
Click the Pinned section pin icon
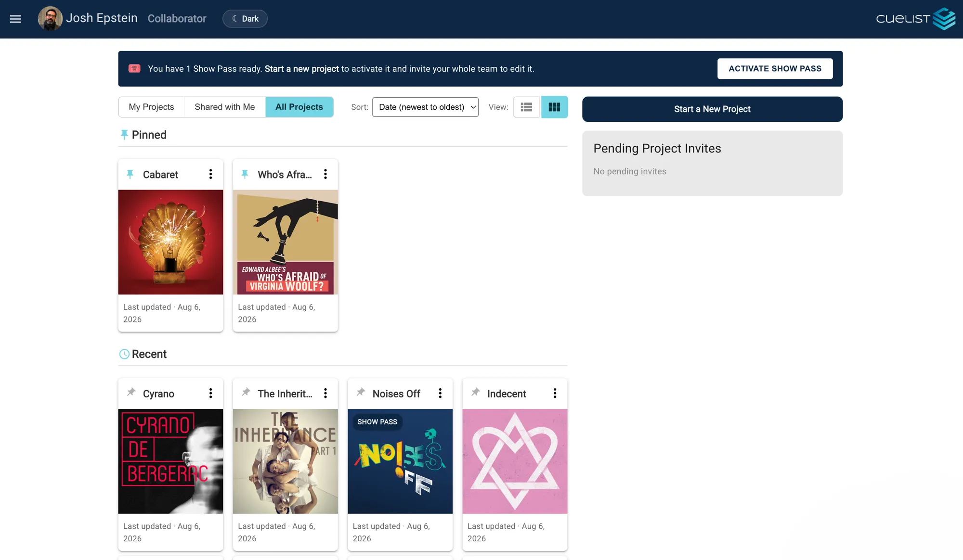(124, 135)
